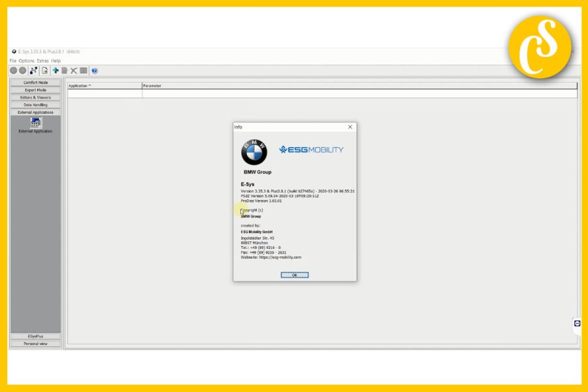Viewport: 588px width, 392px height.
Task: Select the Connect icon in the toolbar
Action: (x=12, y=70)
